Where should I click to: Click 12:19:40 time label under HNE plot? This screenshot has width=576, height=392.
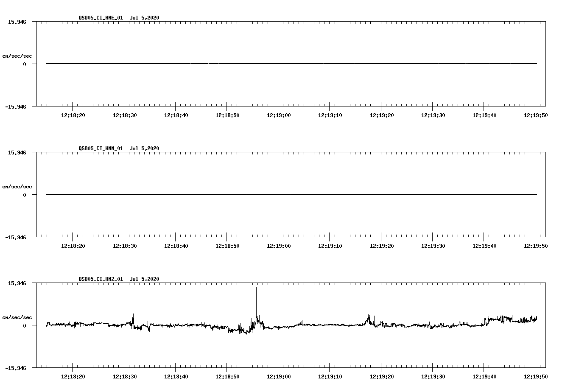(484, 115)
